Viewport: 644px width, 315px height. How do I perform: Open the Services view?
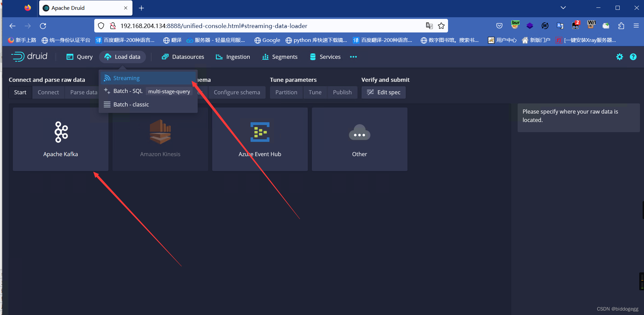tap(325, 57)
